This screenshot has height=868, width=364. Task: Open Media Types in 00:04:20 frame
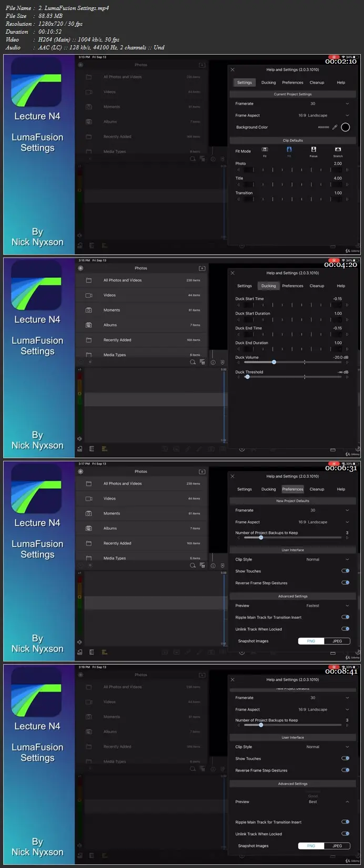[142, 354]
